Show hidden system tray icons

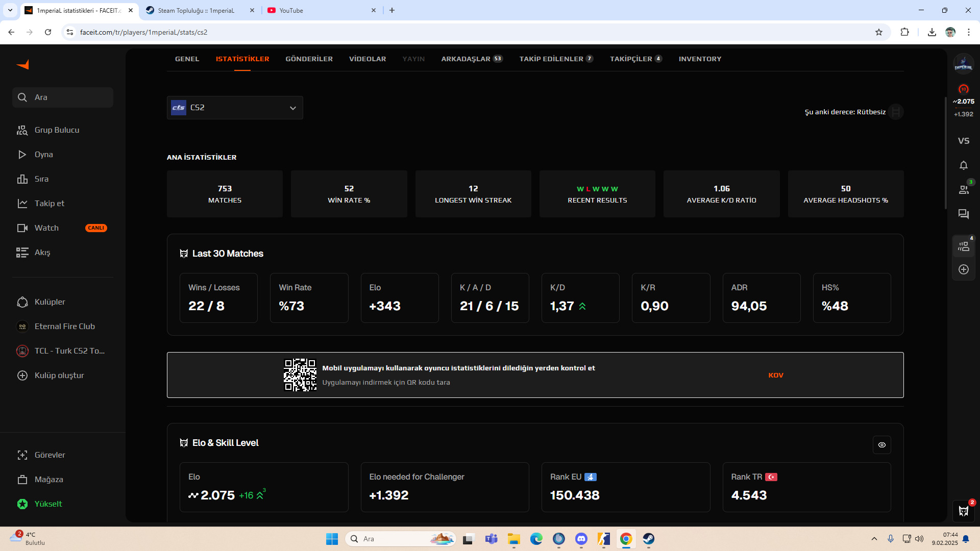point(874,539)
